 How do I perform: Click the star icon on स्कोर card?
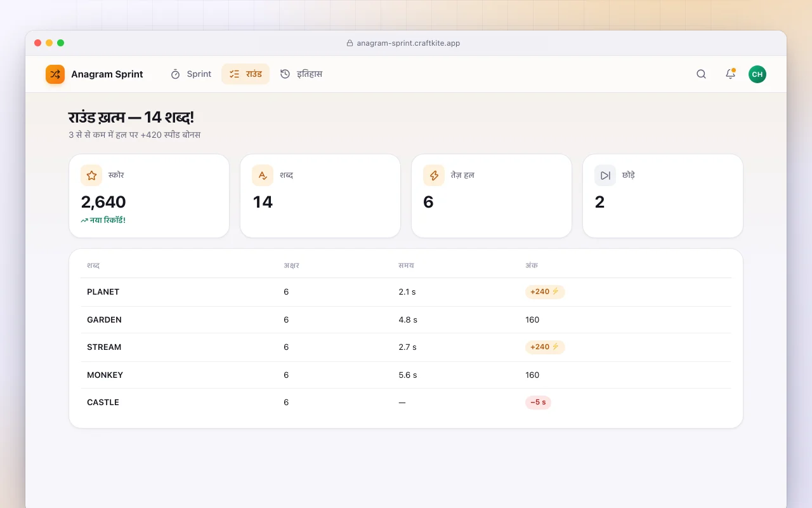point(91,175)
